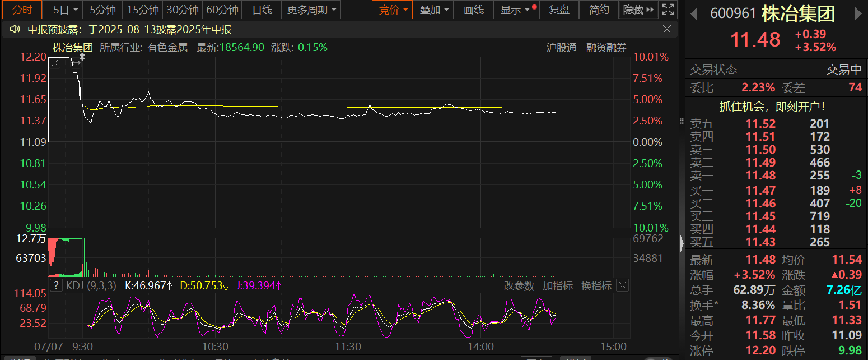This screenshot has width=868, height=360.
Task: Toggle the 简约 simple view mode
Action: (x=599, y=10)
